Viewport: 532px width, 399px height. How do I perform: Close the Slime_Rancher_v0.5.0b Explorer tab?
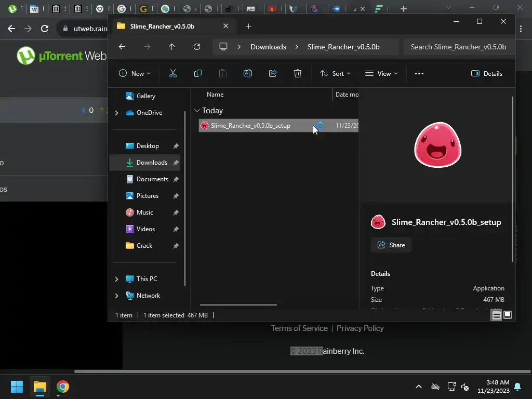pos(225,26)
